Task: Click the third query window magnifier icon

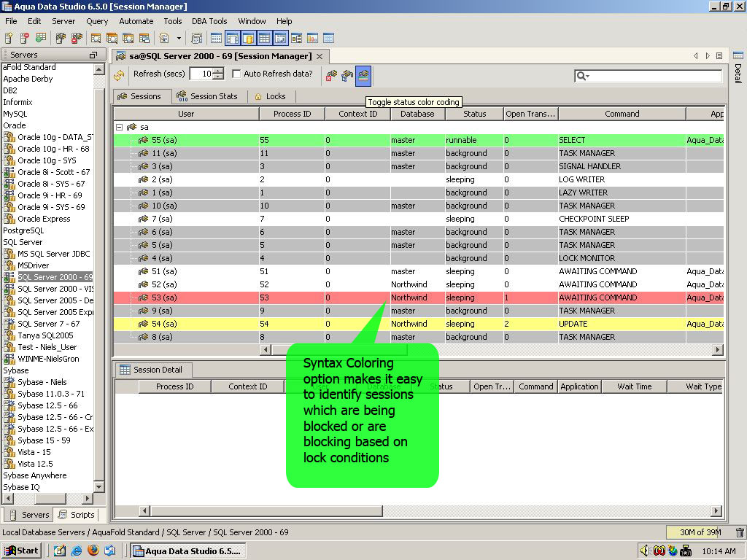Action: coord(128,38)
